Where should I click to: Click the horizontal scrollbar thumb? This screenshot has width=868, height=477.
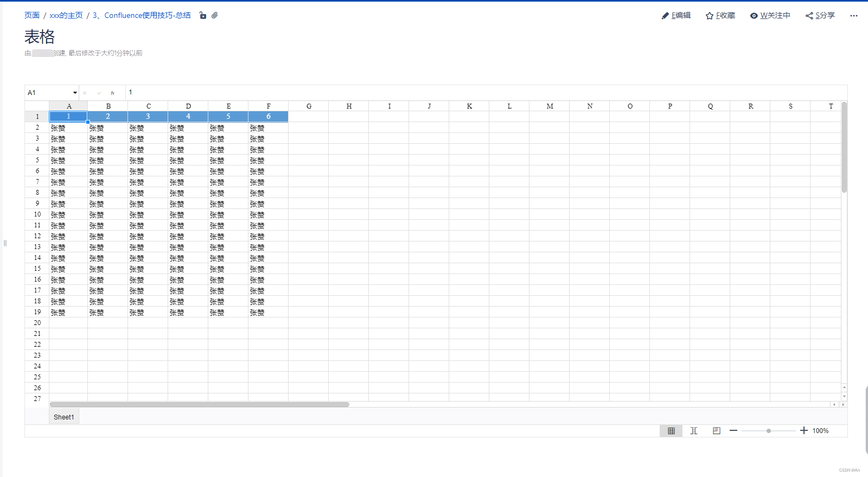(x=200, y=404)
